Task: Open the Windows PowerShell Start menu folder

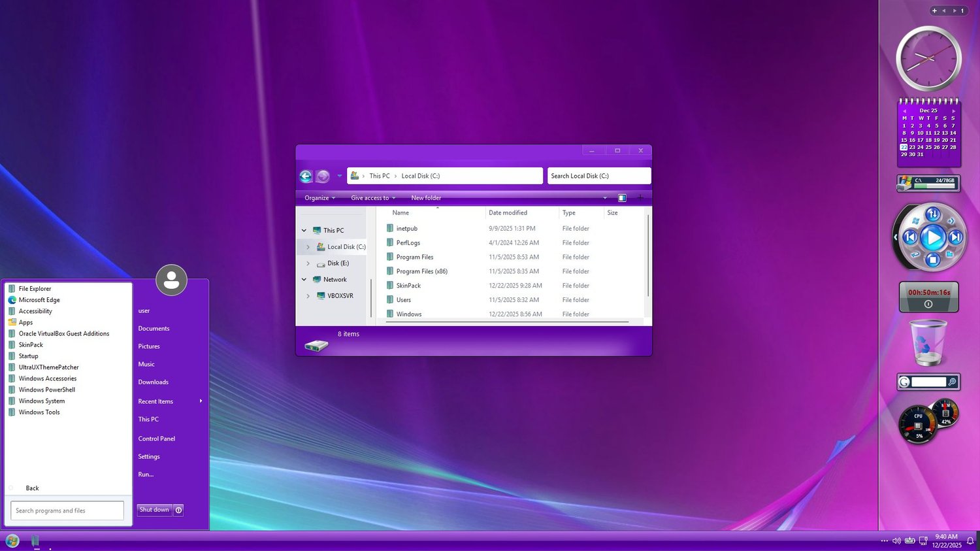Action: [46, 390]
